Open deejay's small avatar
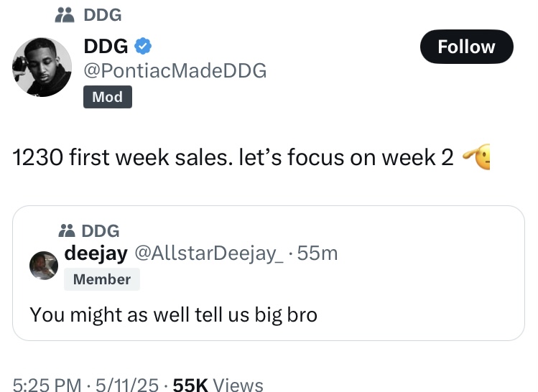The height and width of the screenshot is (392, 538). 44,266
